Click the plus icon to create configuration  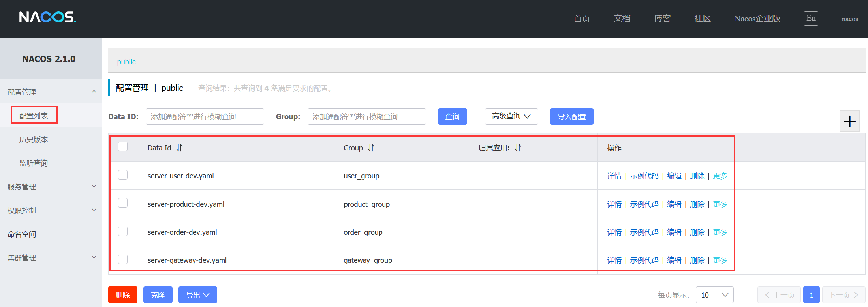click(x=849, y=121)
